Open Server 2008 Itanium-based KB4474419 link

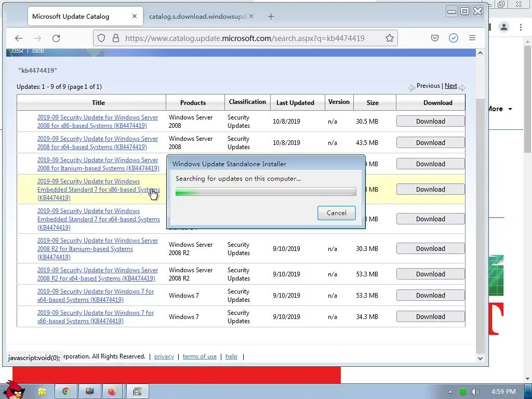coord(98,164)
